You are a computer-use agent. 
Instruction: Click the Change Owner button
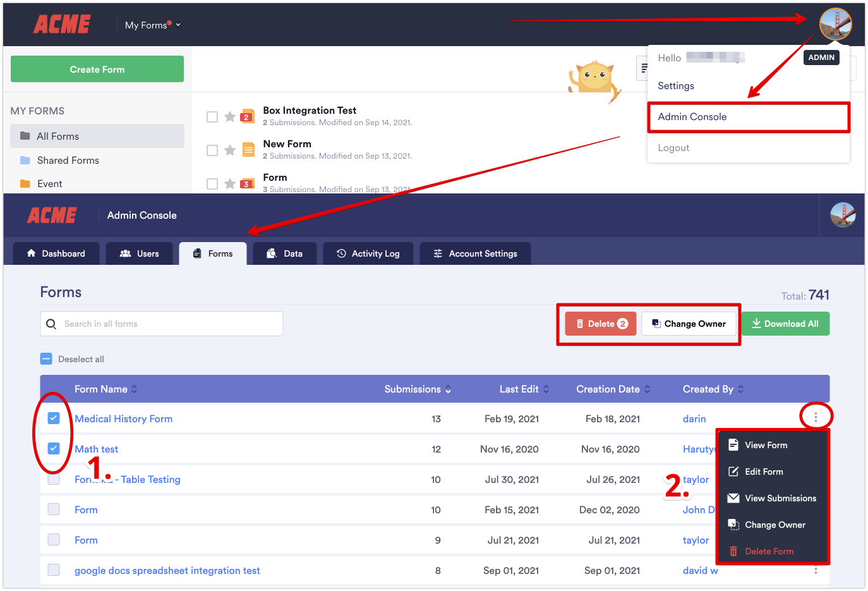pyautogui.click(x=689, y=324)
